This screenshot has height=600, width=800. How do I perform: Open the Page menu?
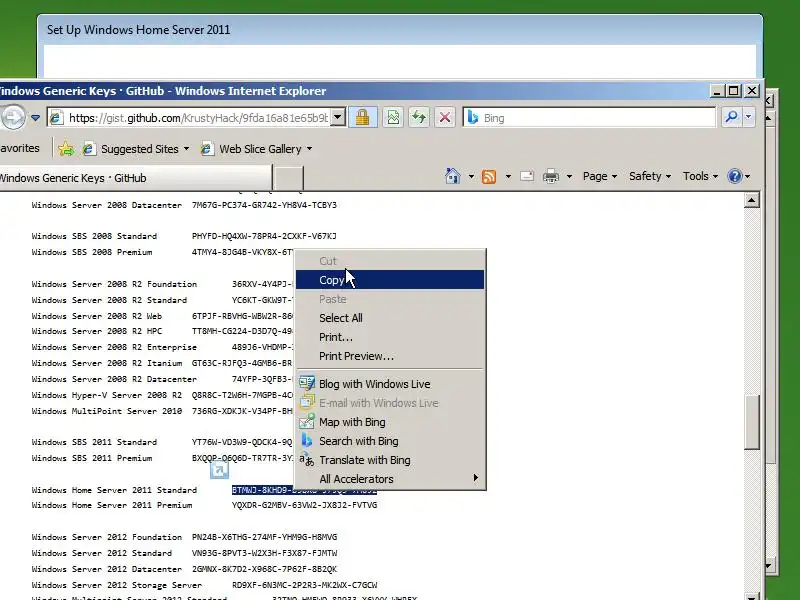[600, 177]
